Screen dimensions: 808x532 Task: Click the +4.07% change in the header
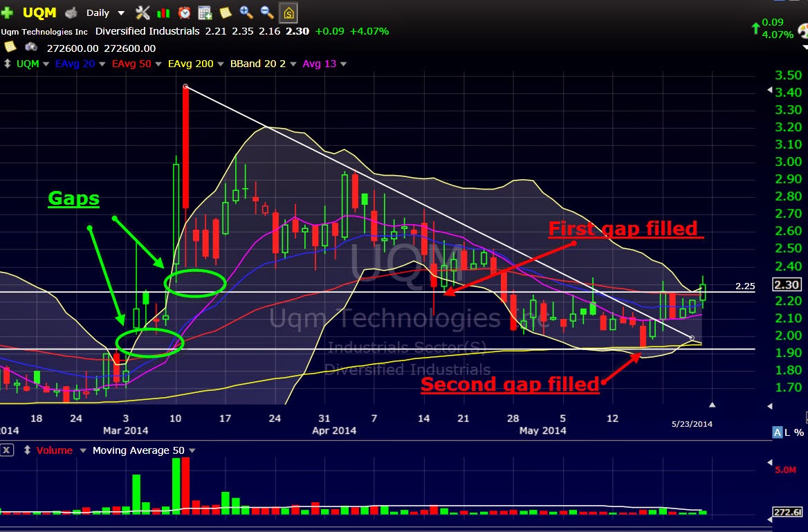[369, 31]
